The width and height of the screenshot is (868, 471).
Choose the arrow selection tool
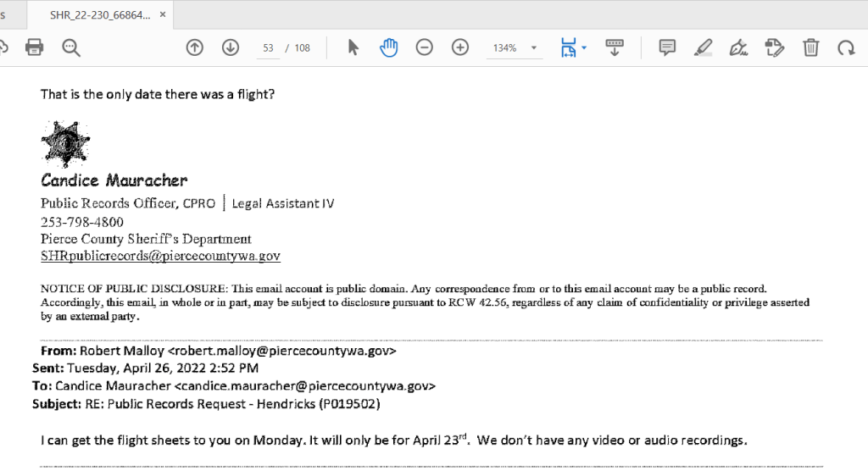pyautogui.click(x=353, y=47)
